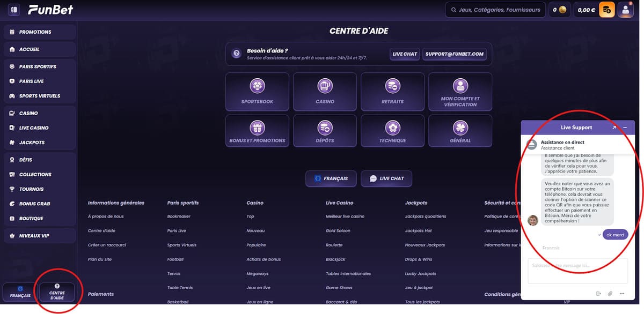Open the chat more options ellipsis
644x314 pixels.
623,294
